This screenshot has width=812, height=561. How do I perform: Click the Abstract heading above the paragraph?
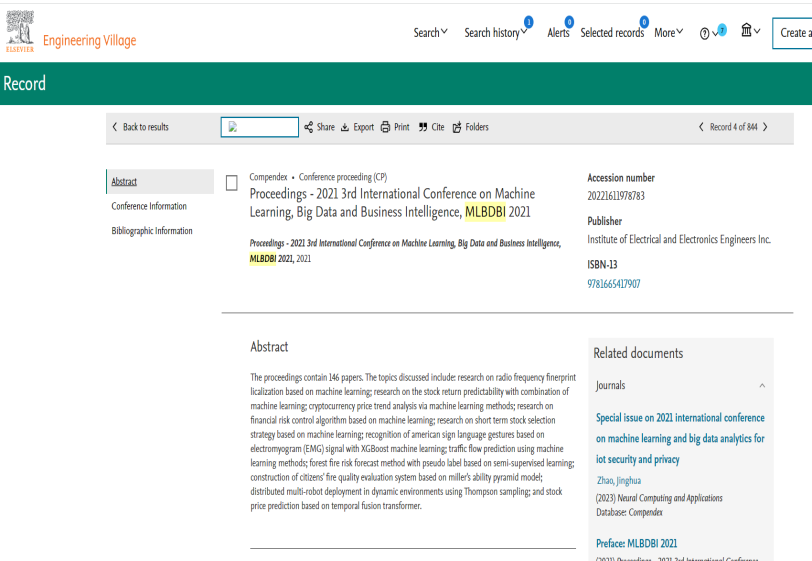coord(269,347)
